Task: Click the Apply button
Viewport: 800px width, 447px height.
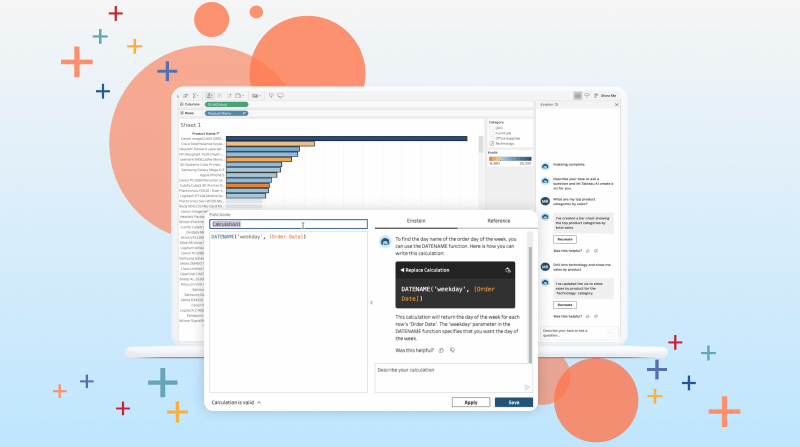Action: (470, 402)
